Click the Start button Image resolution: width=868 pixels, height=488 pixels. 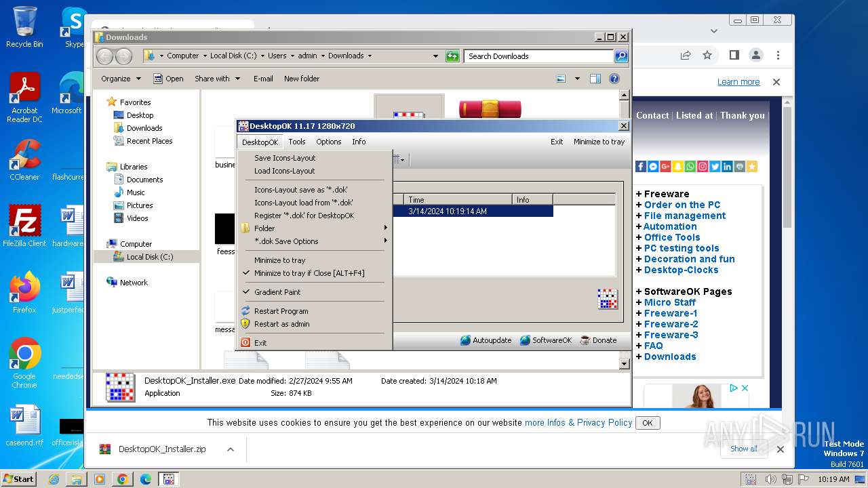pyautogui.click(x=18, y=479)
